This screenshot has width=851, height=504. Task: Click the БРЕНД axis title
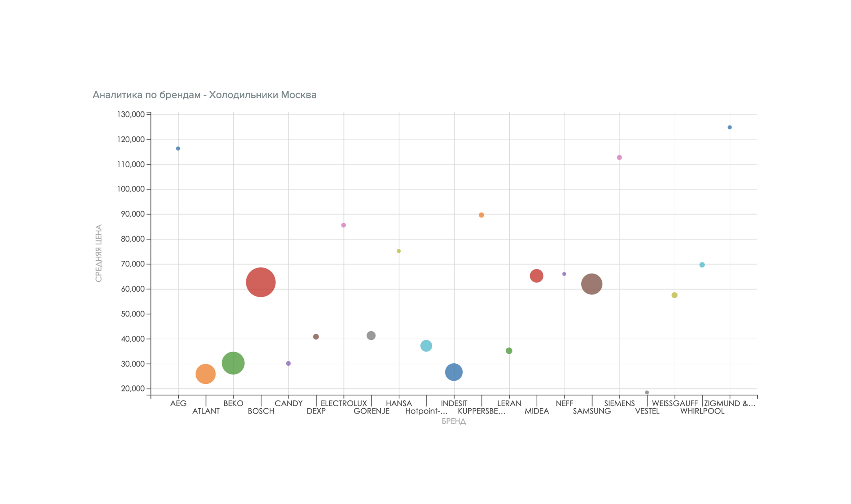(x=454, y=421)
